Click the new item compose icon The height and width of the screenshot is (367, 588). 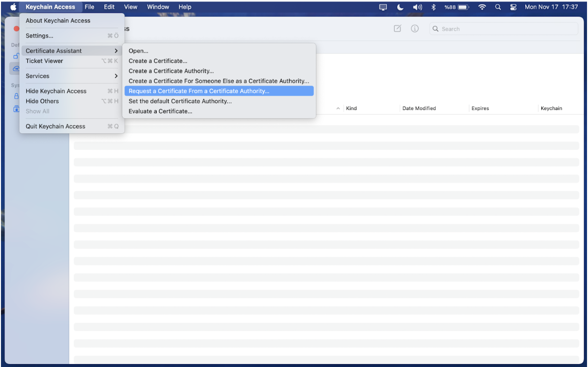tap(397, 29)
